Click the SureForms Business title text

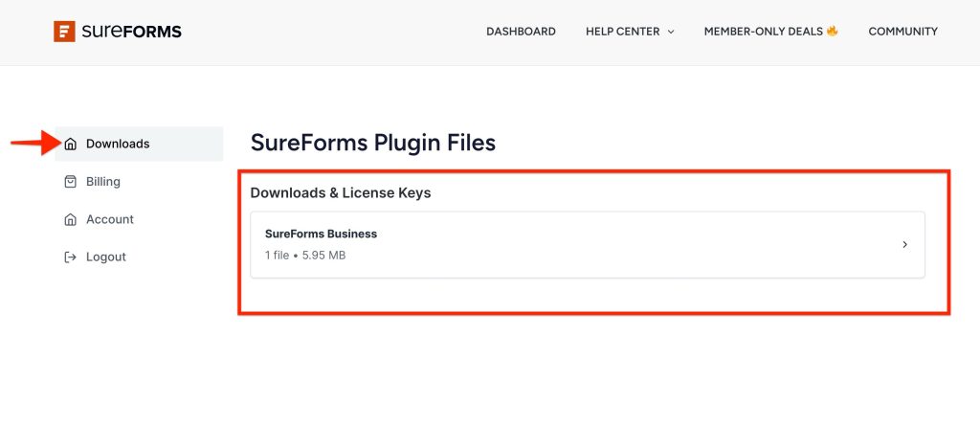click(x=321, y=234)
